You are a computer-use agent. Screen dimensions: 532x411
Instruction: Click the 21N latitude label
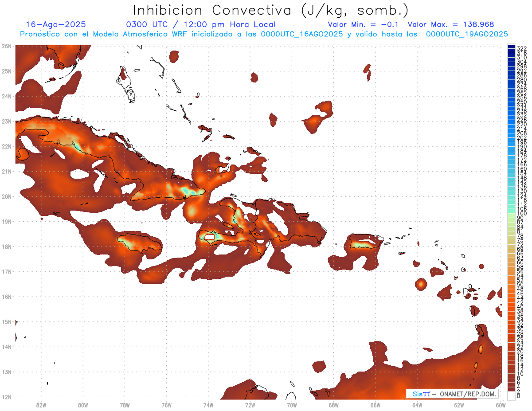pyautogui.click(x=6, y=171)
